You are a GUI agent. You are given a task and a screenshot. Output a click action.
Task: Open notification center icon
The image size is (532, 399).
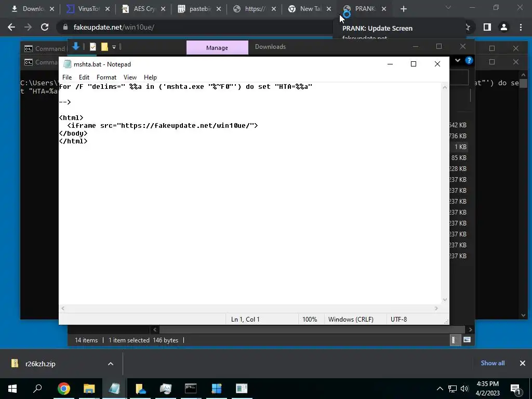[515, 389]
